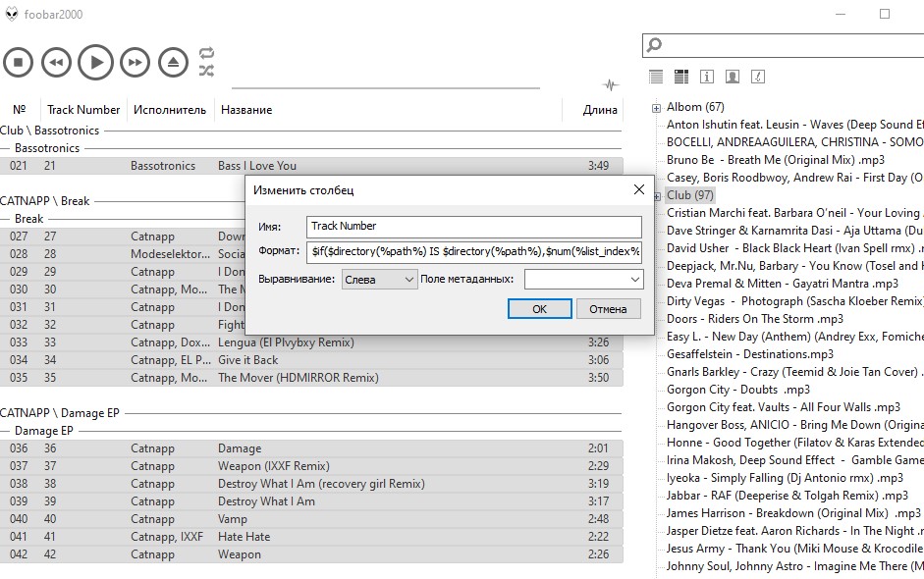924x579 pixels.
Task: Skip to the previous track
Action: (57, 63)
